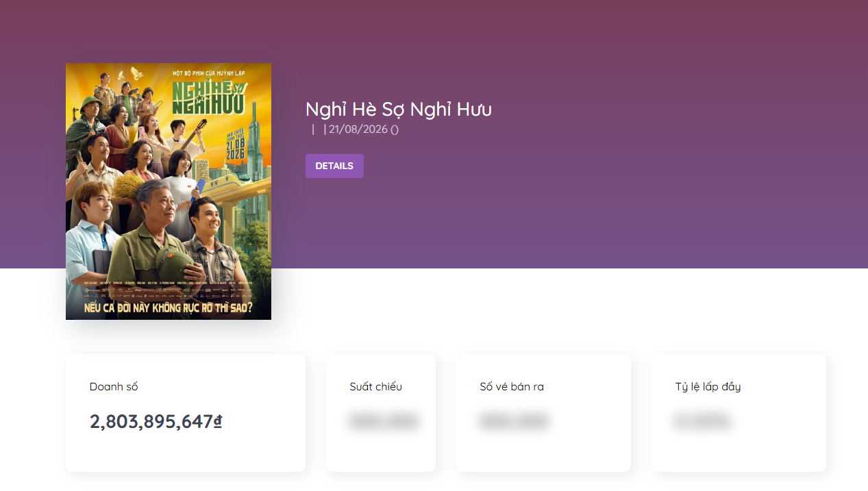Open the Nghỉ Hè Sợ Nghỉ Hưu poster

pos(169,191)
